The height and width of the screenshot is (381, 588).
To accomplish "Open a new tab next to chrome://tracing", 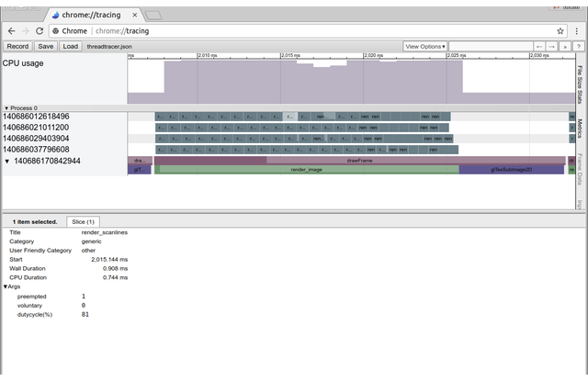I will [153, 16].
